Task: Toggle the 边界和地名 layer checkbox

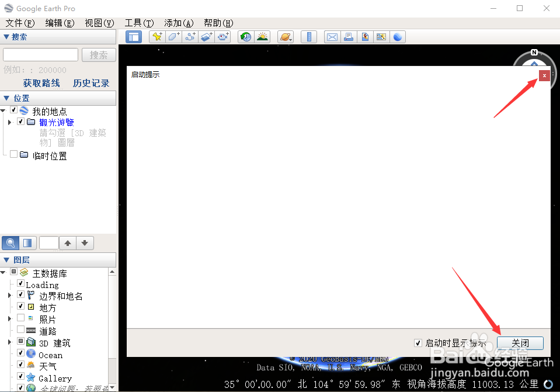Action: pos(20,294)
